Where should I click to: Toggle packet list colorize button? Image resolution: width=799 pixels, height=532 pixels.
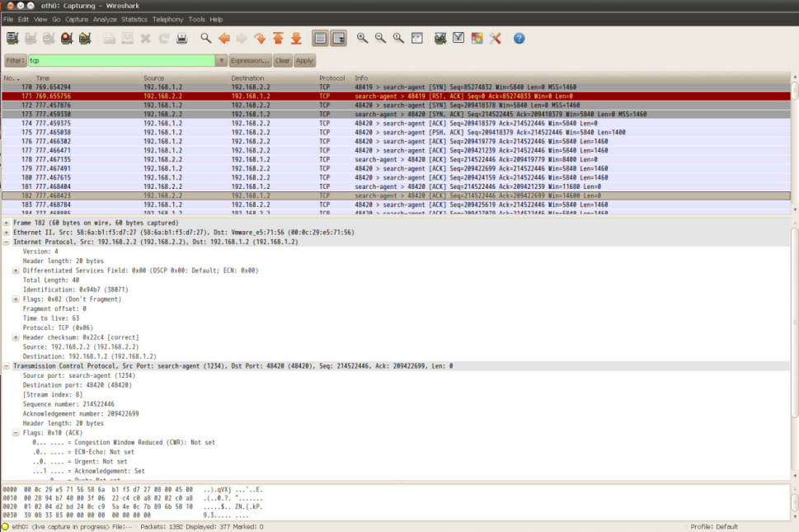click(x=321, y=39)
